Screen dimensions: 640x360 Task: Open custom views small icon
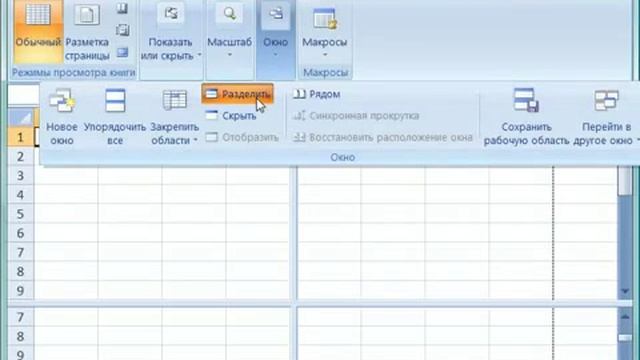click(122, 30)
